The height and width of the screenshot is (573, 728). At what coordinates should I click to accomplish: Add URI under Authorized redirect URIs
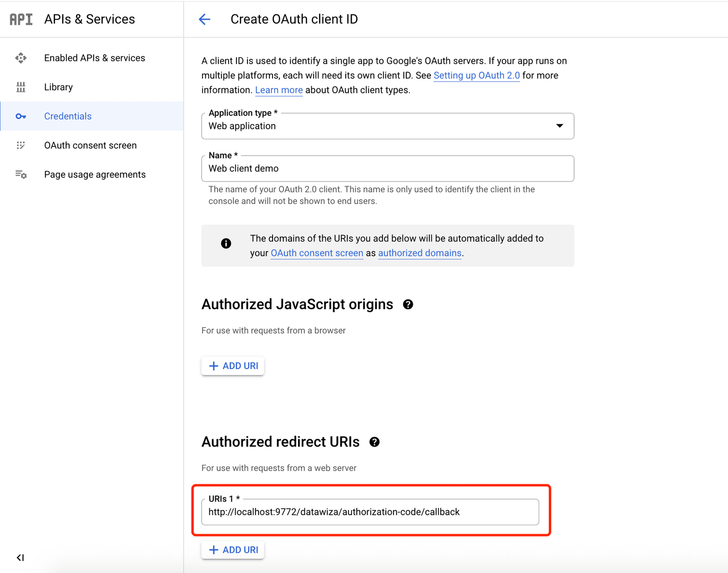(x=233, y=550)
